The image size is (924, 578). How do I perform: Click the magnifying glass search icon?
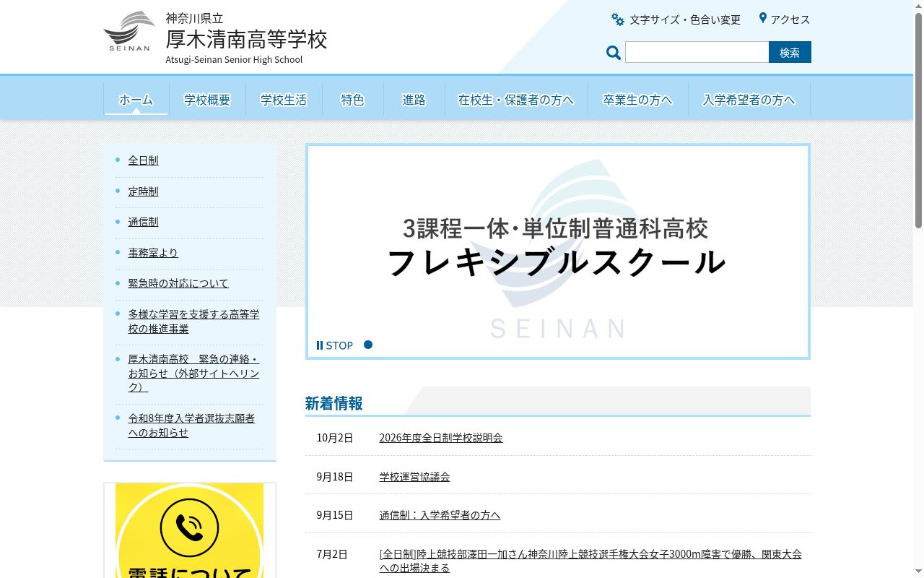click(614, 53)
